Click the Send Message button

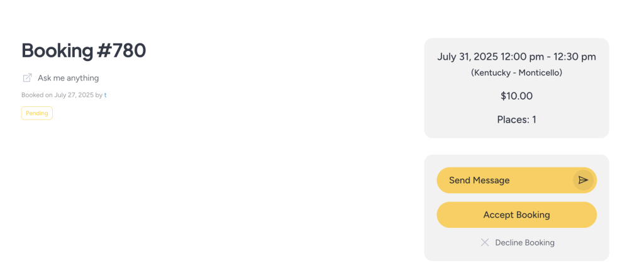[517, 180]
